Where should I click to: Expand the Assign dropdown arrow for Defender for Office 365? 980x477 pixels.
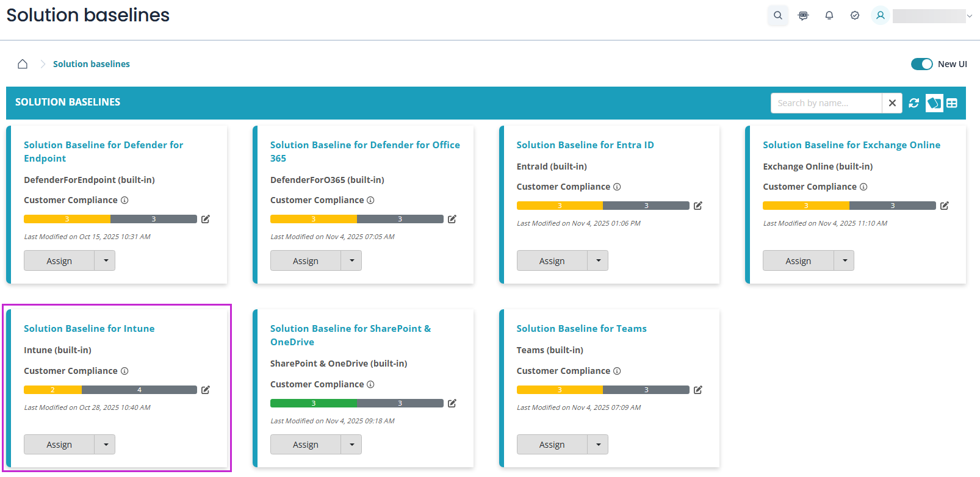point(351,260)
